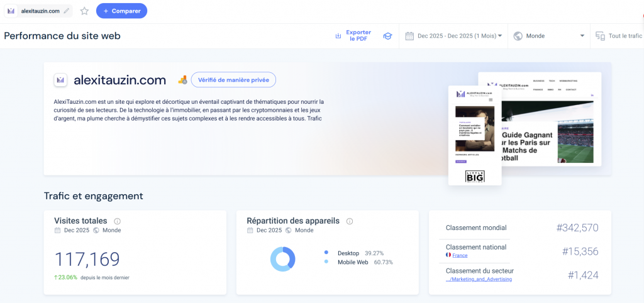Viewport: 644px width, 303px height.
Task: Show info tooltip for Répartition des appareils
Action: (x=350, y=221)
